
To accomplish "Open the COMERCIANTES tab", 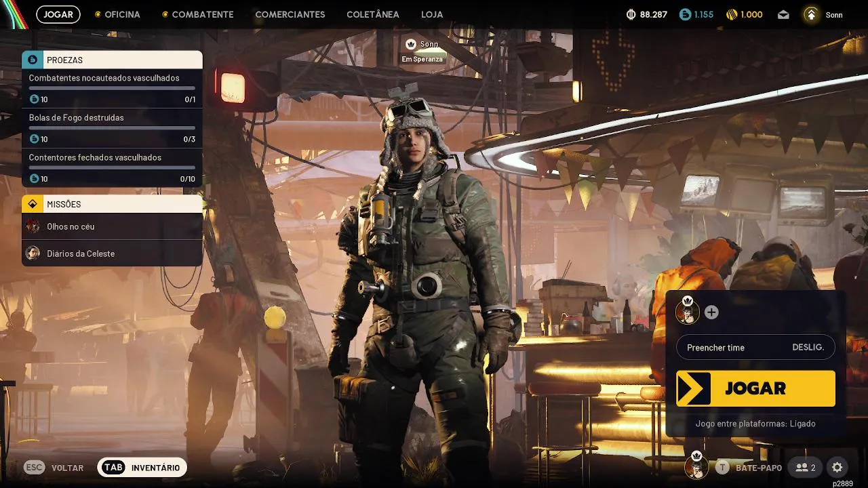I will [x=290, y=14].
